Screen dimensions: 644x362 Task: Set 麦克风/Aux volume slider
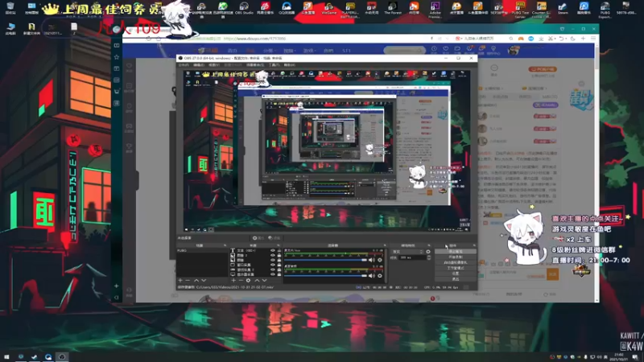tap(325, 260)
